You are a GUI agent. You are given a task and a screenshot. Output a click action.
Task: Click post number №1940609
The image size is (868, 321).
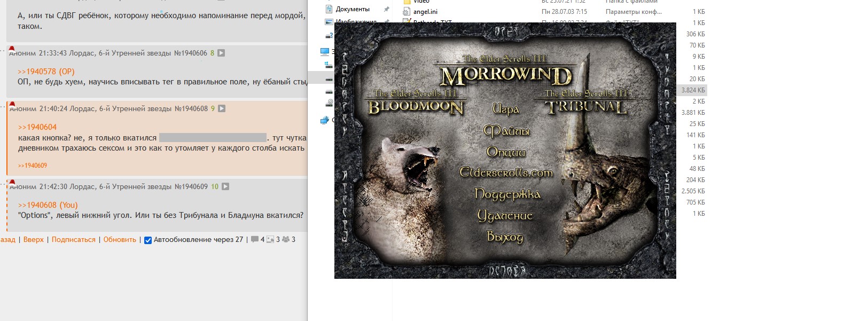pos(191,187)
